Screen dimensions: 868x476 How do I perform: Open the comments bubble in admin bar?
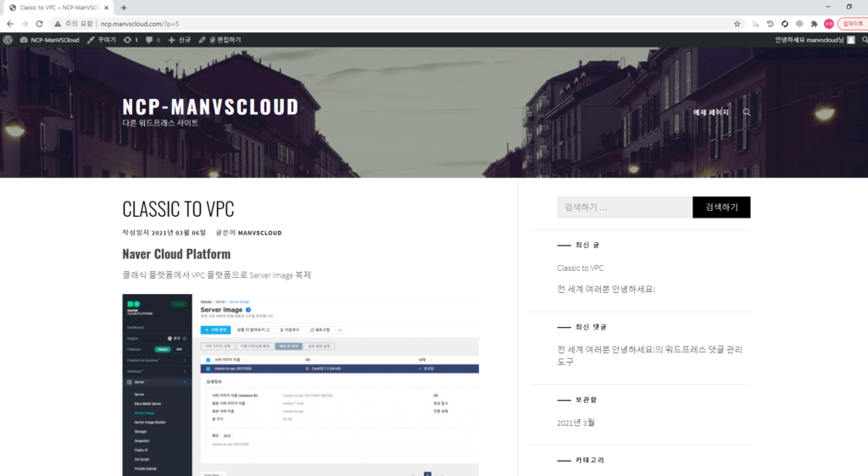(x=153, y=40)
